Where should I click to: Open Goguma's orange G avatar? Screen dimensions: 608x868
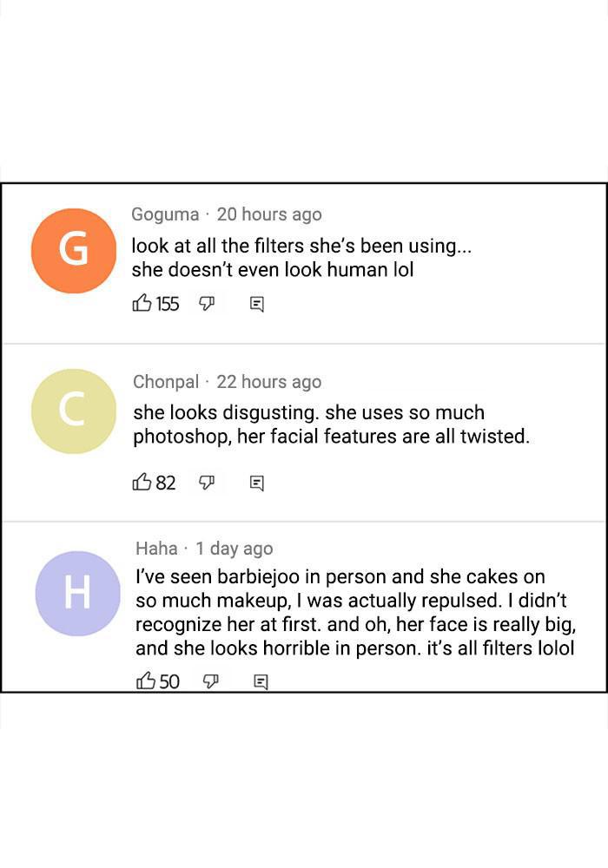[x=73, y=250]
